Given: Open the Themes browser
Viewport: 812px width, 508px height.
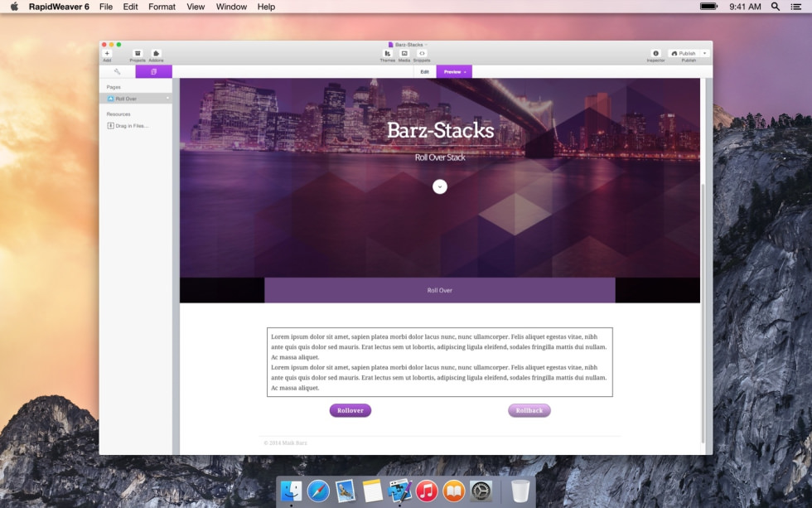Looking at the screenshot, I should point(387,54).
